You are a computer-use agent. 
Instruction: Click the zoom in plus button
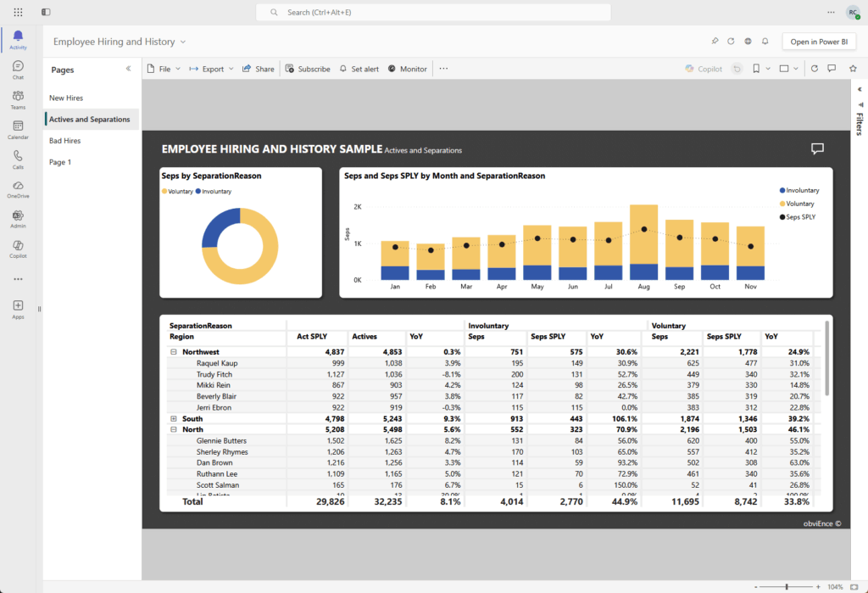coord(818,586)
